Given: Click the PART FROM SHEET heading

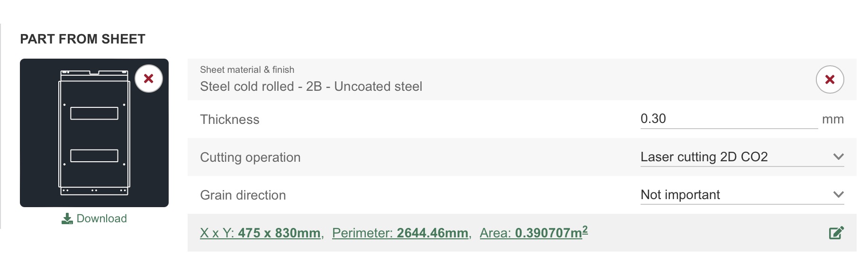Looking at the screenshot, I should point(82,39).
